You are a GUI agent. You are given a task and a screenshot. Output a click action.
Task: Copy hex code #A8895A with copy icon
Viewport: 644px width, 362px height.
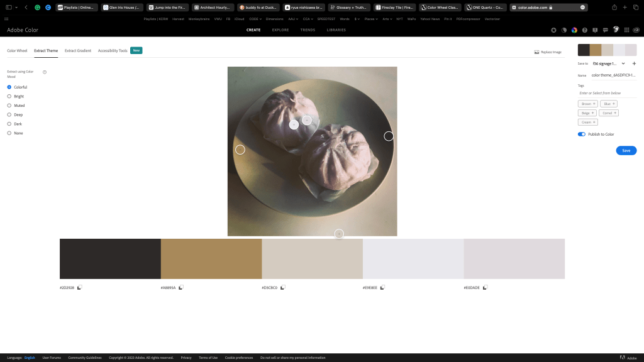[180, 287]
